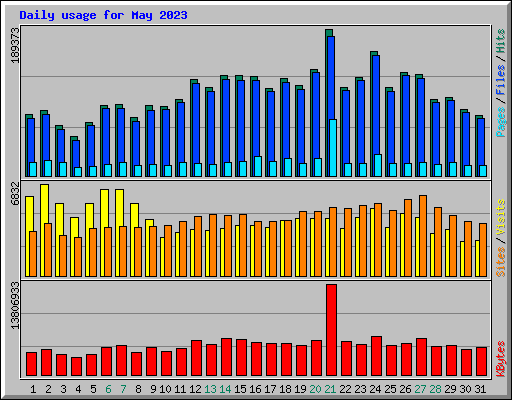Click day label 1 on the x-axis
This screenshot has height=400, width=512.
[33, 389]
